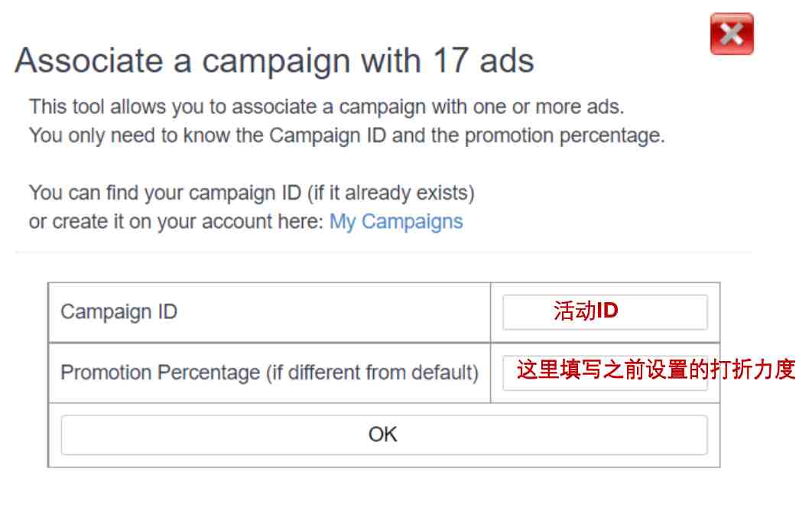This screenshot has width=812, height=508.
Task: Select the heading Associate a campaign with 17 ads
Action: (274, 61)
